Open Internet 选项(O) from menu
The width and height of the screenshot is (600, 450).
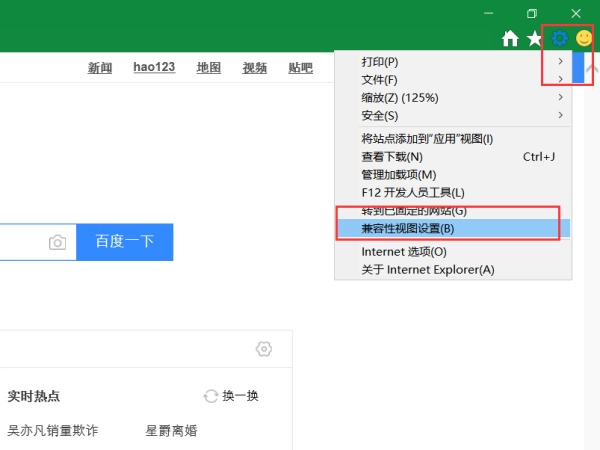click(450, 252)
